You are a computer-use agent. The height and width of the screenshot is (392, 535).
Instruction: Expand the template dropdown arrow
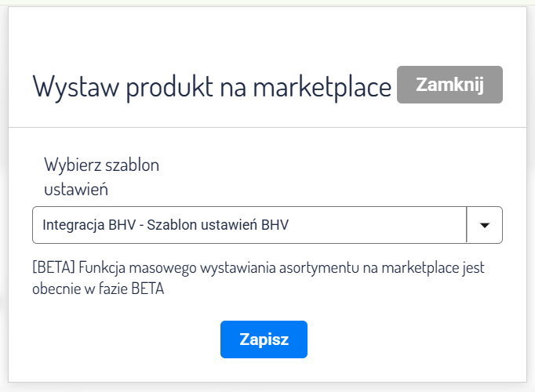pos(484,225)
